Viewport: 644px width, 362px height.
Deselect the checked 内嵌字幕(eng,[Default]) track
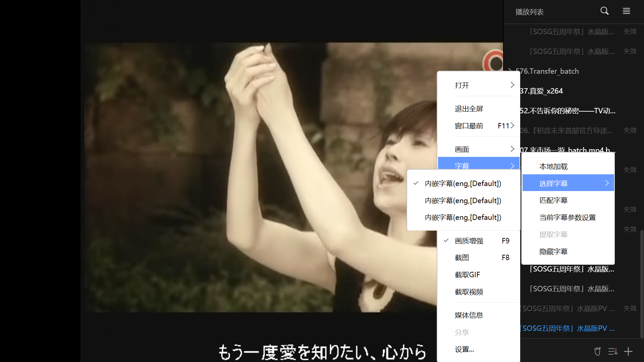point(463,183)
